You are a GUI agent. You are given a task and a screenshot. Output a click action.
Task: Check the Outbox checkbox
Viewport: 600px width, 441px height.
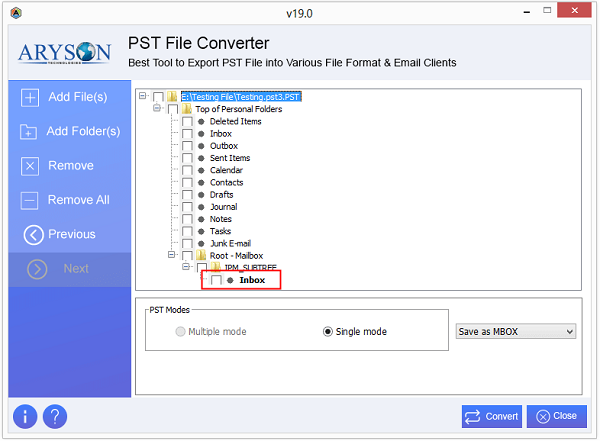tap(187, 146)
